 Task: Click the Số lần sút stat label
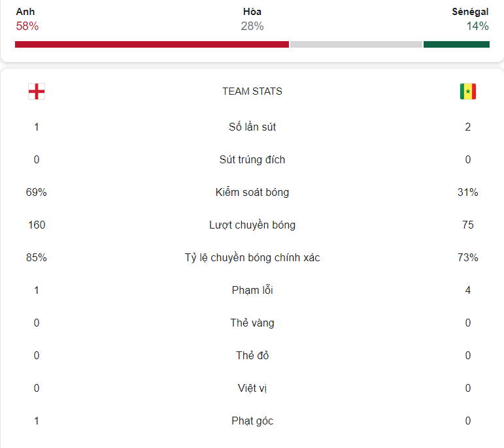pyautogui.click(x=252, y=127)
